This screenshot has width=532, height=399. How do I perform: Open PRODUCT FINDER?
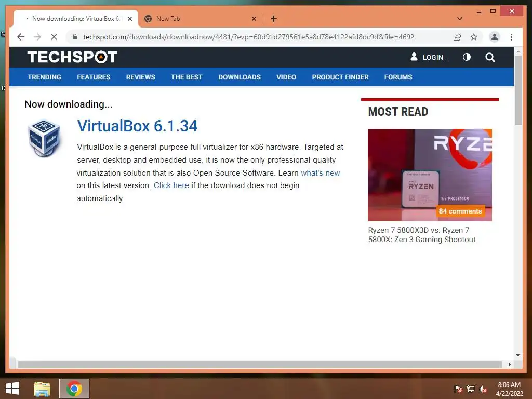coord(340,77)
